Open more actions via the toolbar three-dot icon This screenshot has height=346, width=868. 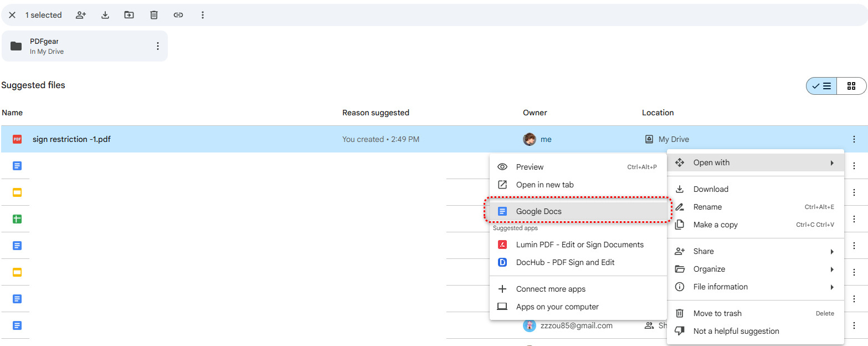pyautogui.click(x=203, y=15)
